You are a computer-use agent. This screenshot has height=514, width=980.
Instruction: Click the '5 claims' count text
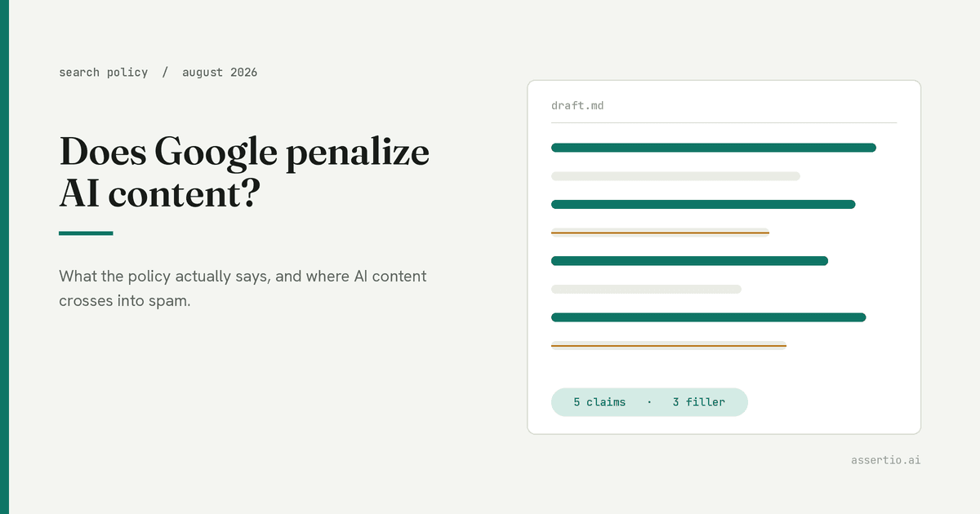point(599,402)
